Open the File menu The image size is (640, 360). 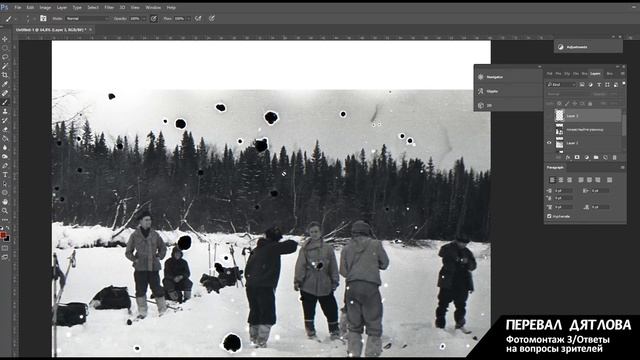[x=18, y=7]
